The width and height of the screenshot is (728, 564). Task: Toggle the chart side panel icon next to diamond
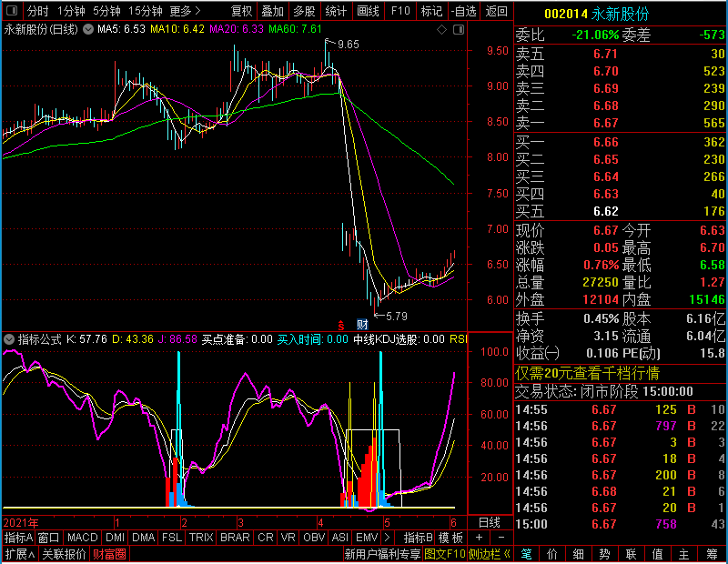click(x=459, y=30)
